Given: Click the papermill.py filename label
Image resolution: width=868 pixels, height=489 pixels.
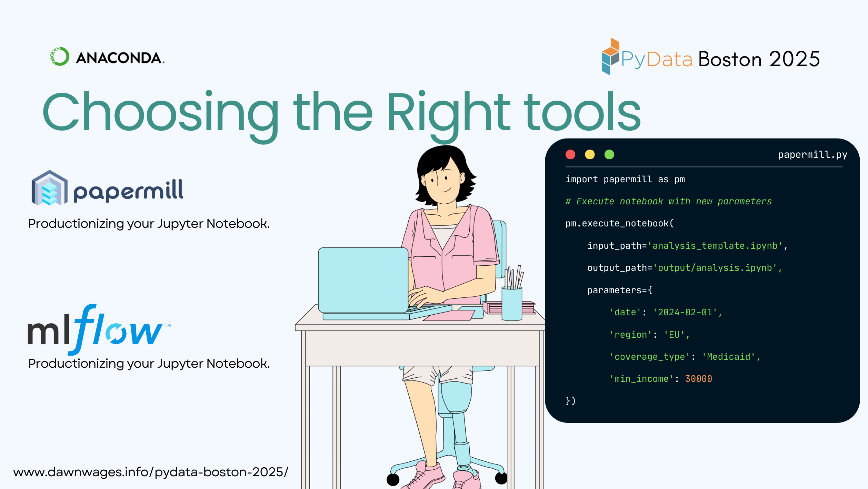Looking at the screenshot, I should coord(812,155).
